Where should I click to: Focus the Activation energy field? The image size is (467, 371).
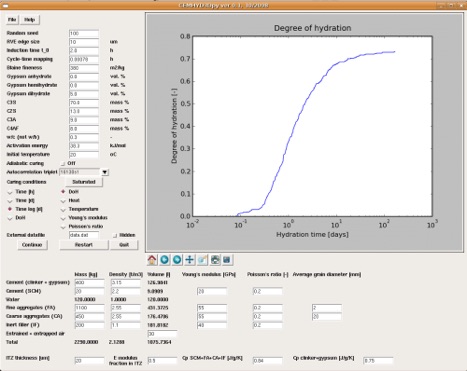[x=84, y=146]
